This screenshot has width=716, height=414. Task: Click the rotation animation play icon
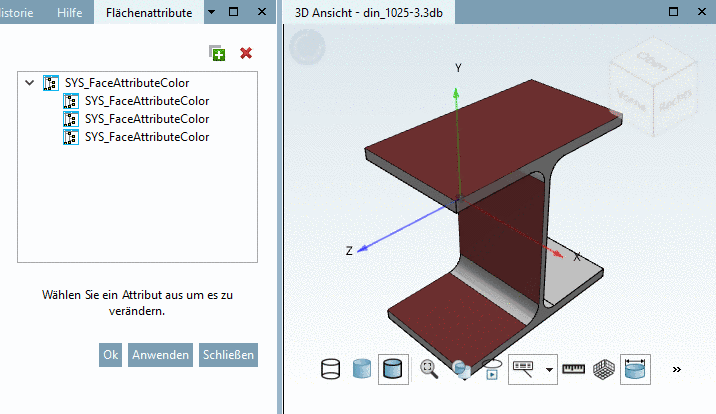492,370
